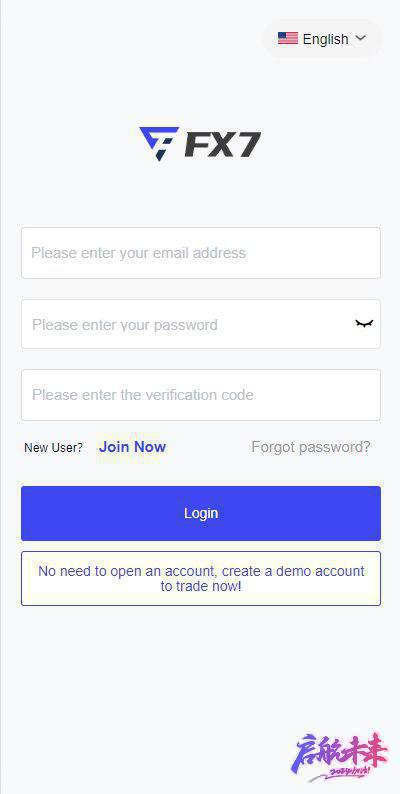Click the calligraphy watermark logo
Viewport: 400px width, 794px height.
tap(340, 756)
